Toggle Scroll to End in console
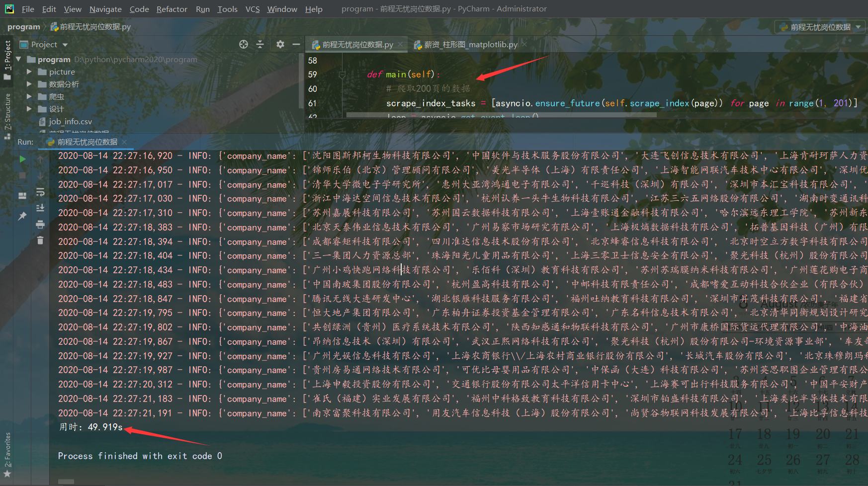Image resolution: width=868 pixels, height=486 pixels. pos(40,208)
